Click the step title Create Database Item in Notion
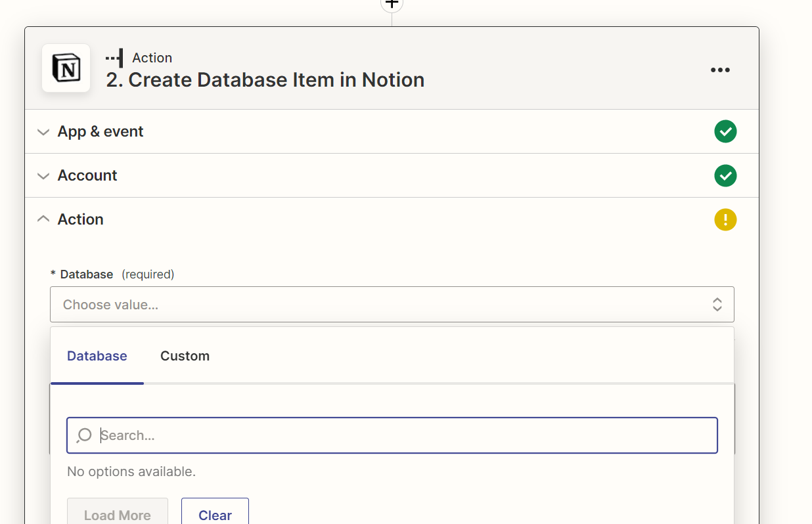Screen dimensions: 812x524 coord(265,80)
